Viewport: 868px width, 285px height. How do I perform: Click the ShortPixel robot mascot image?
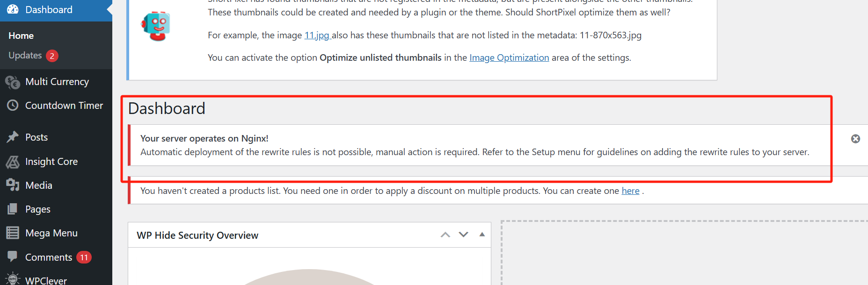click(x=156, y=26)
